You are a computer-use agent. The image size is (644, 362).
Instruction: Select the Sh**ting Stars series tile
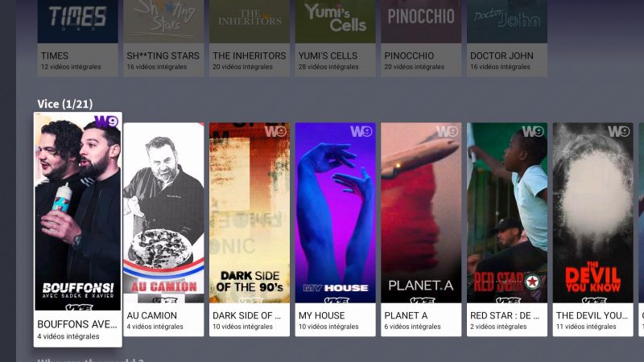click(163, 38)
